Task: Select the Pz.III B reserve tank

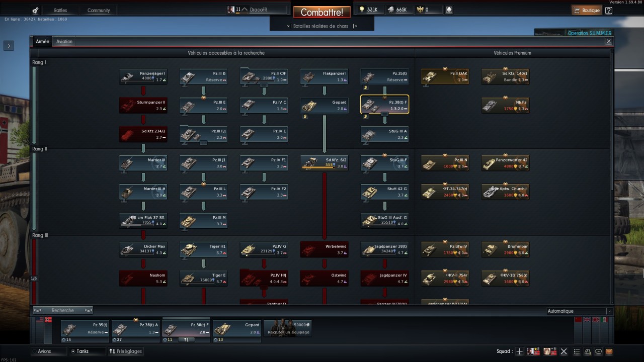Action: (204, 76)
